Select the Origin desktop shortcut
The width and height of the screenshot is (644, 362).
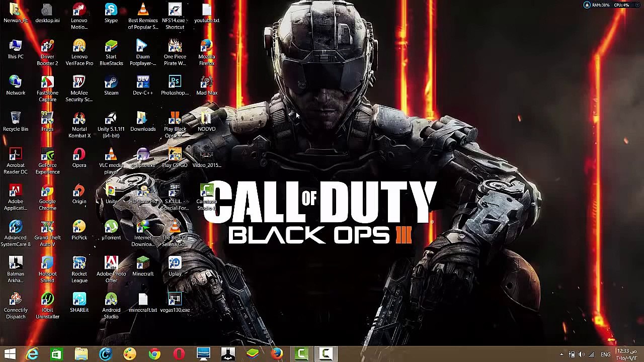coord(79,195)
